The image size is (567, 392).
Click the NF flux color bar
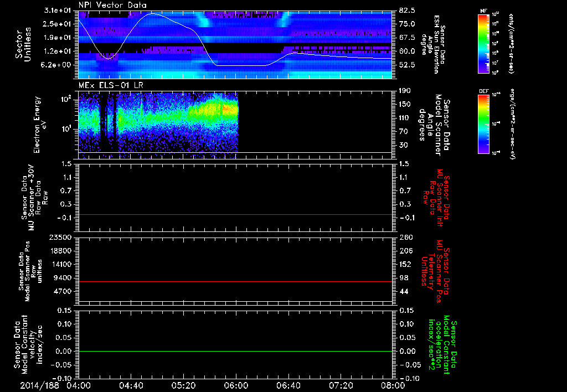tap(483, 44)
